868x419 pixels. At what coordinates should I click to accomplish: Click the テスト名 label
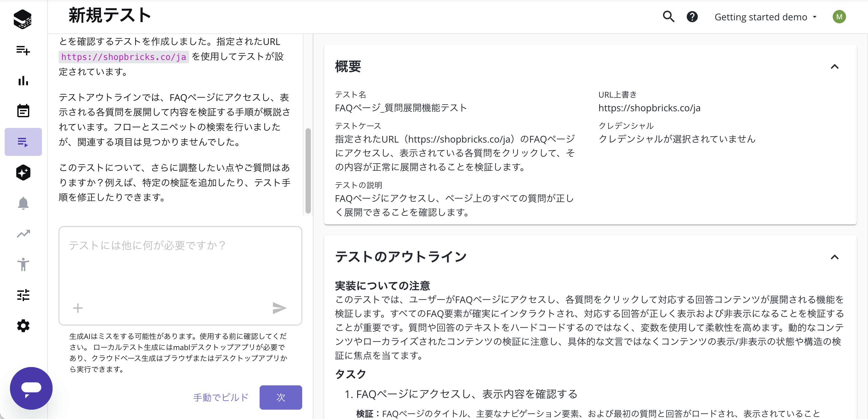click(x=350, y=95)
